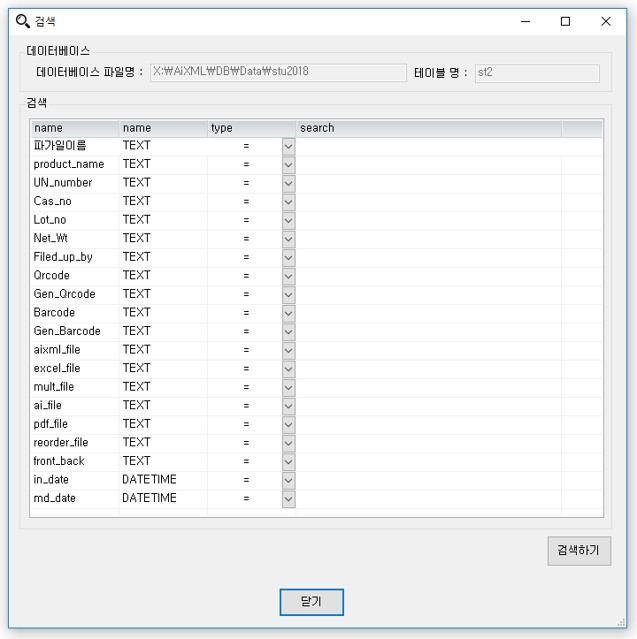
Task: Expand operator dropdown for product_name row
Action: click(288, 165)
